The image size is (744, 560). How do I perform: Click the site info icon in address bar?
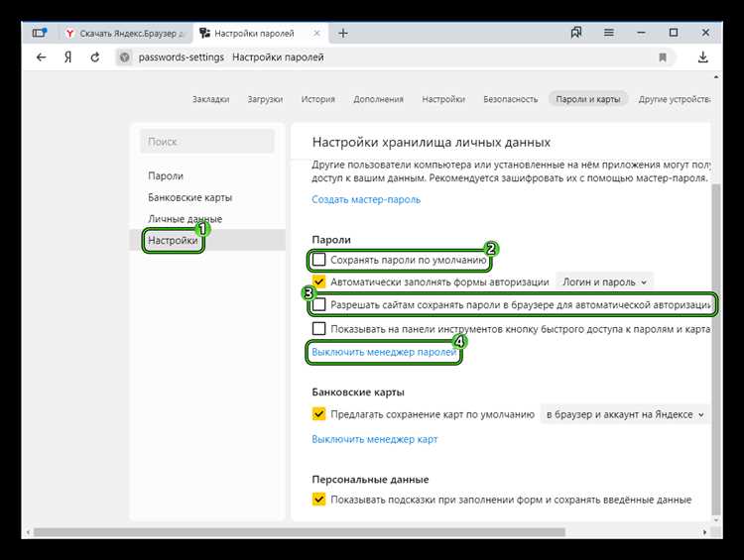coord(124,57)
